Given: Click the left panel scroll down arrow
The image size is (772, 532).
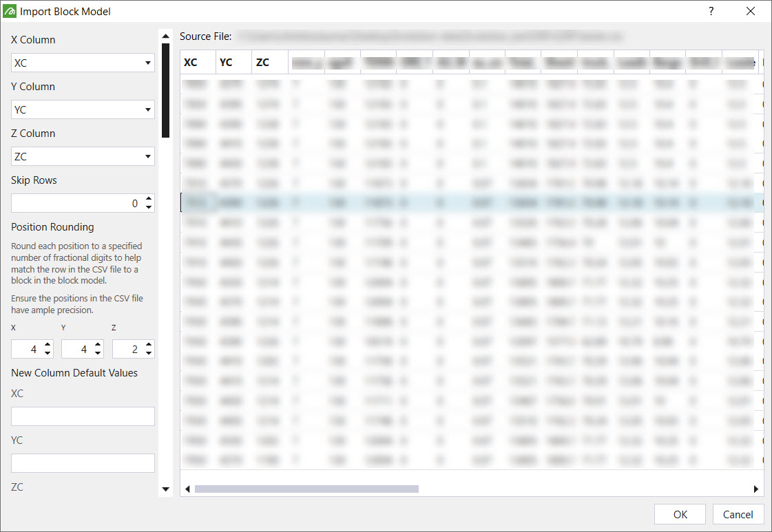Looking at the screenshot, I should coord(165,489).
